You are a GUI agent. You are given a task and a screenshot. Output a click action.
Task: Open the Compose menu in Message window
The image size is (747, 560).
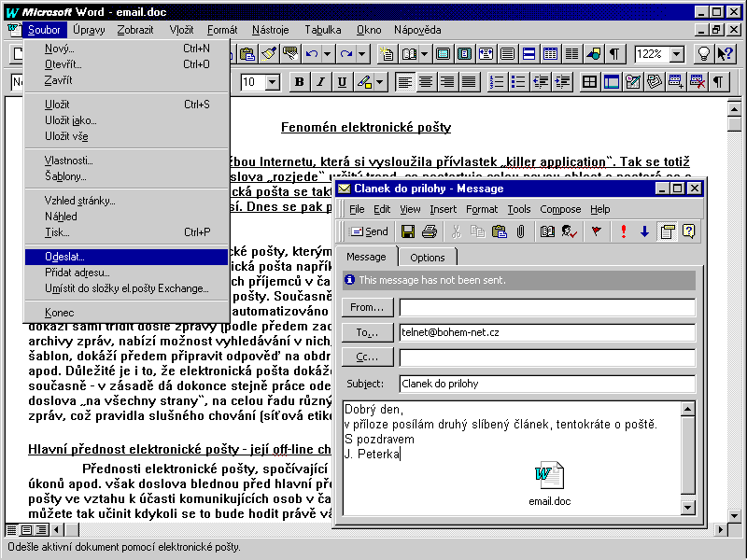pos(560,209)
